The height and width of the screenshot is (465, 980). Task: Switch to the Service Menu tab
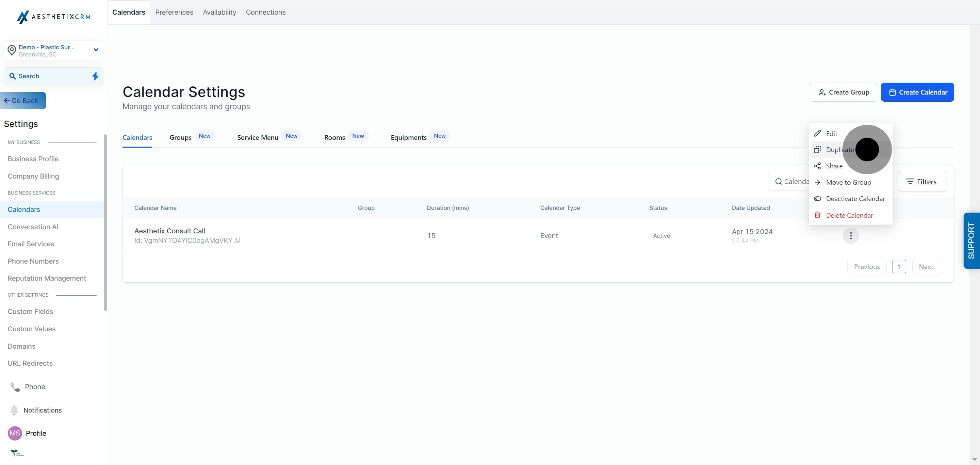[x=258, y=137]
